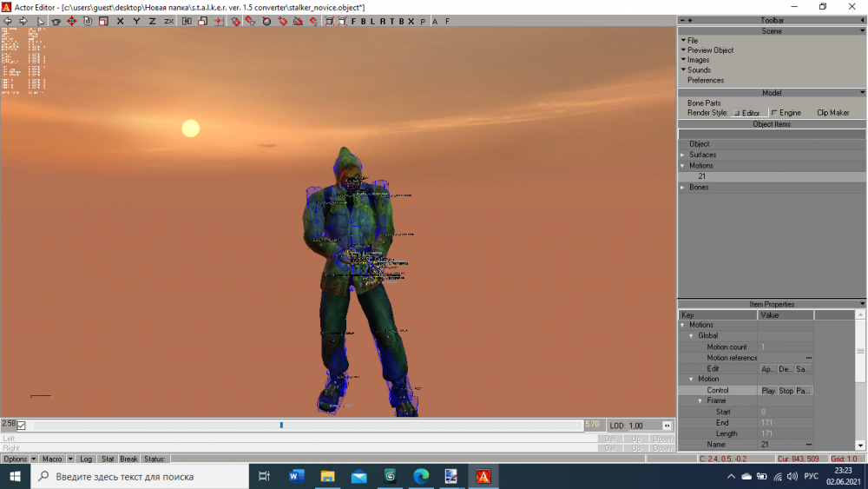Toggle the X axis constraint
868x489 pixels.
click(120, 21)
